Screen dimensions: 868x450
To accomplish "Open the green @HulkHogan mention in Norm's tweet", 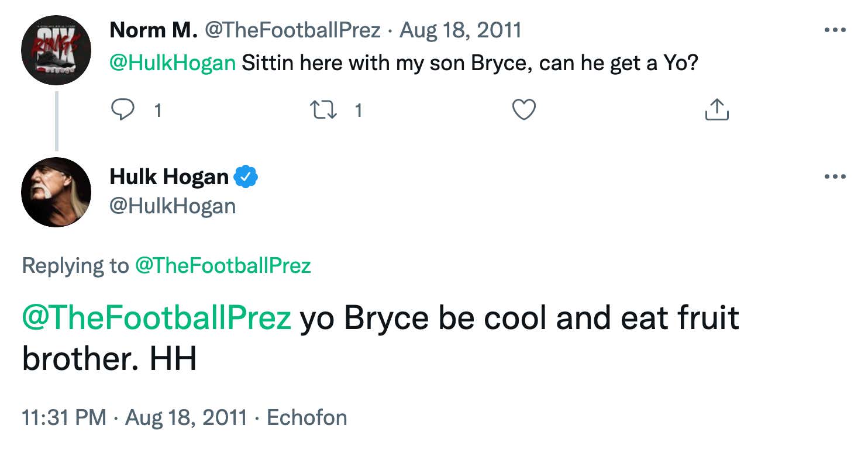I will pyautogui.click(x=173, y=63).
